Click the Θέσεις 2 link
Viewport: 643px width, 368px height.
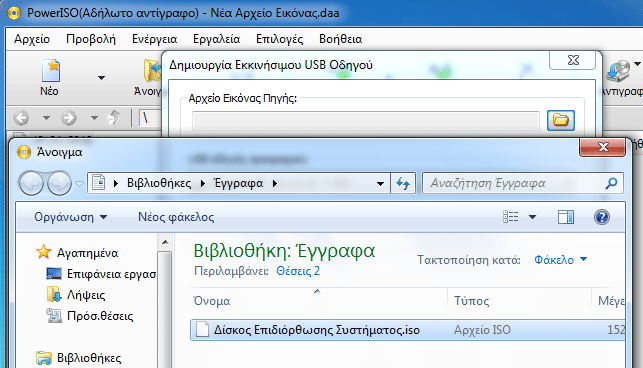tap(298, 271)
